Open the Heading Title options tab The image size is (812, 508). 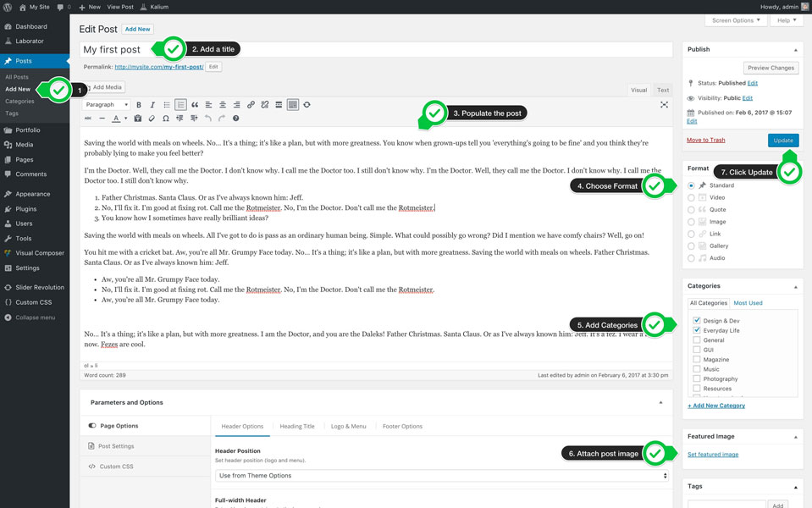pos(296,425)
